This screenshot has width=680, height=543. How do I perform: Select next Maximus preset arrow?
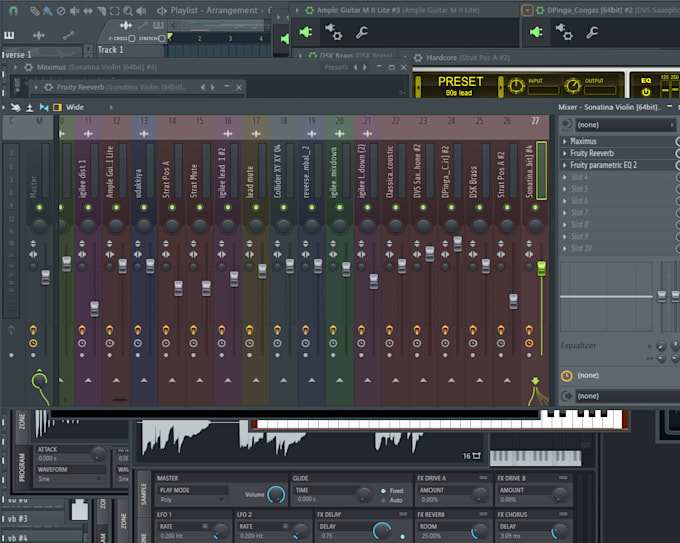[x=365, y=67]
